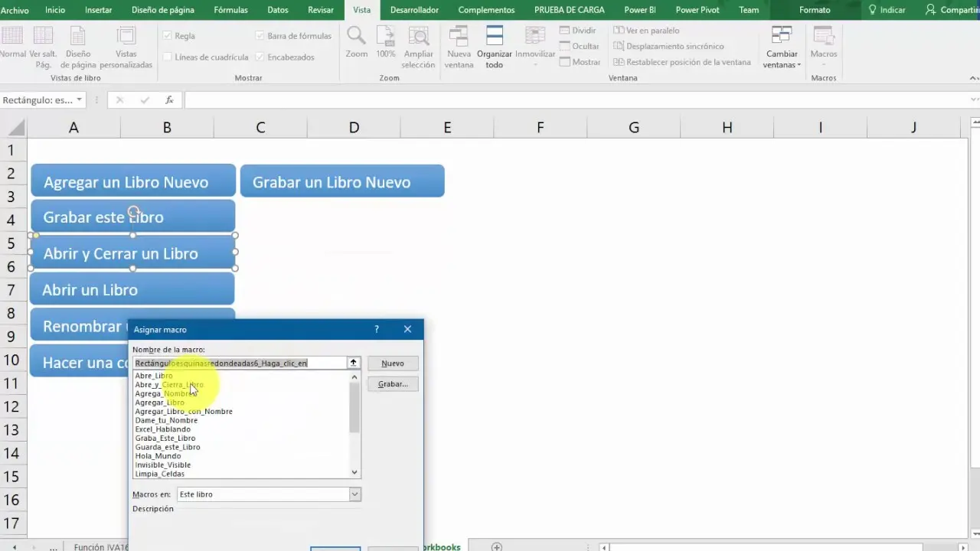The width and height of the screenshot is (980, 551).
Task: Expand the Name Box dropdown arrow
Action: point(79,100)
